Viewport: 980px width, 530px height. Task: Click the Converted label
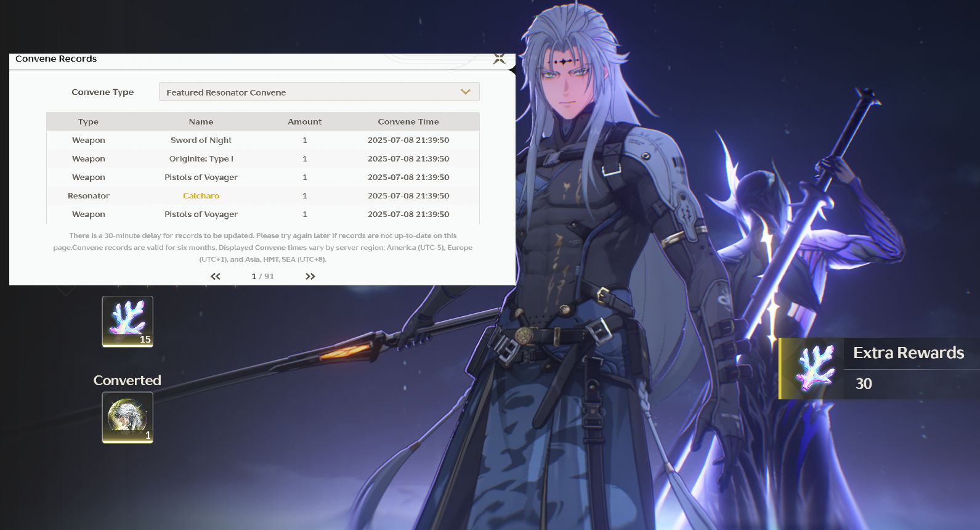(x=128, y=380)
